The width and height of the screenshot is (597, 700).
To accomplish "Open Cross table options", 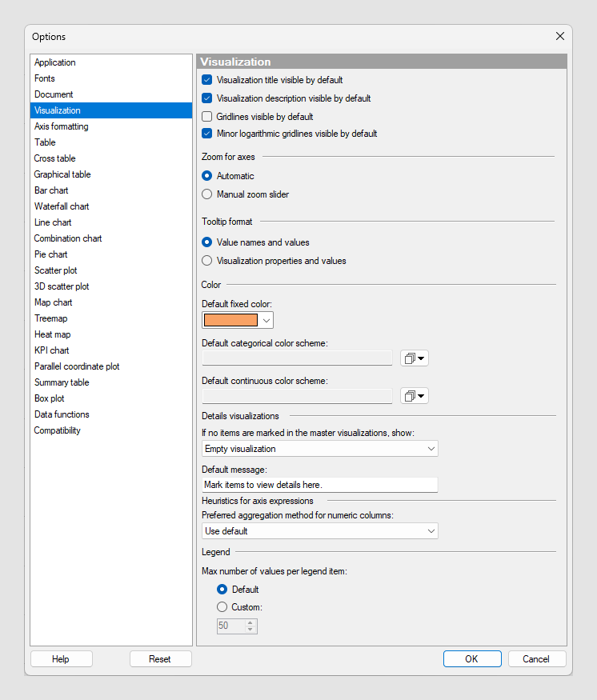I will pos(111,158).
